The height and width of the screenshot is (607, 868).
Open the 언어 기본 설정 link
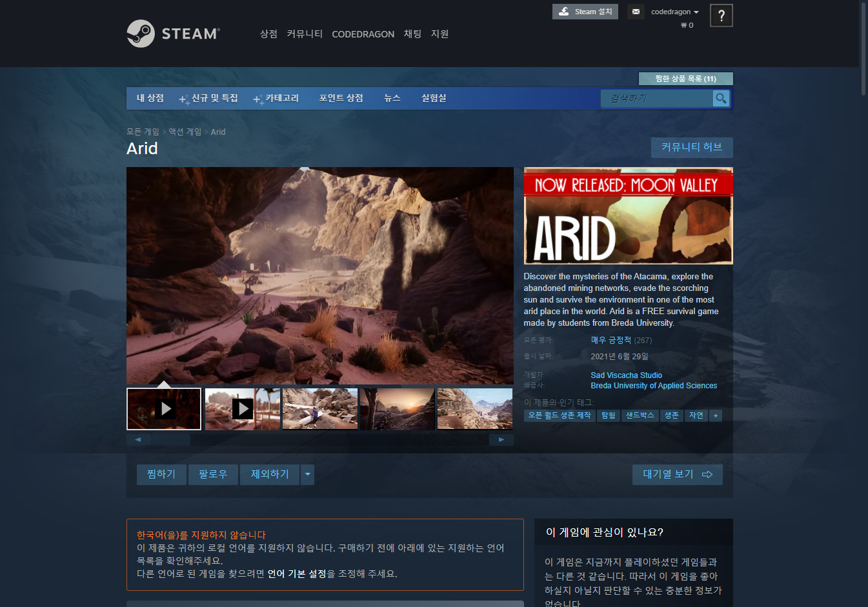click(x=297, y=573)
